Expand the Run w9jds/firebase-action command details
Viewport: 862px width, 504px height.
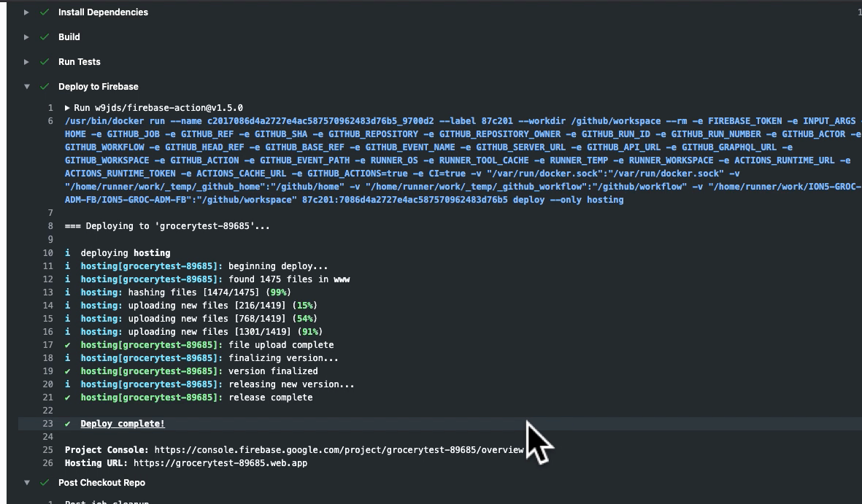(67, 108)
